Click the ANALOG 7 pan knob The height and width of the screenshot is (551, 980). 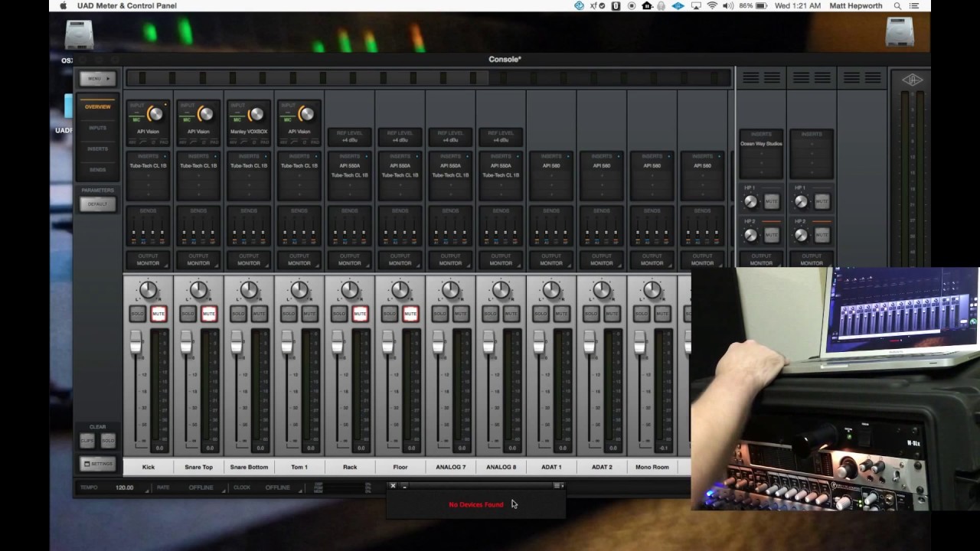point(451,290)
